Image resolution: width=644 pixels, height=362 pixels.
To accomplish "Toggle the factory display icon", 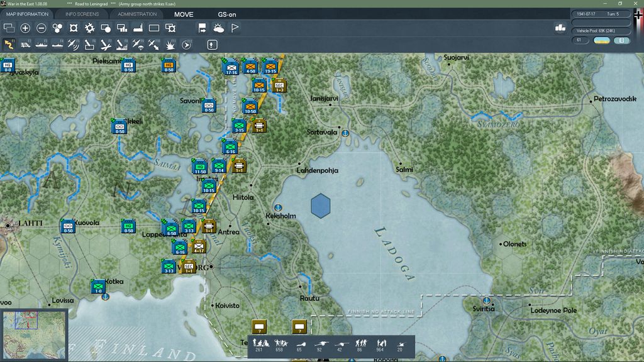I will (138, 28).
